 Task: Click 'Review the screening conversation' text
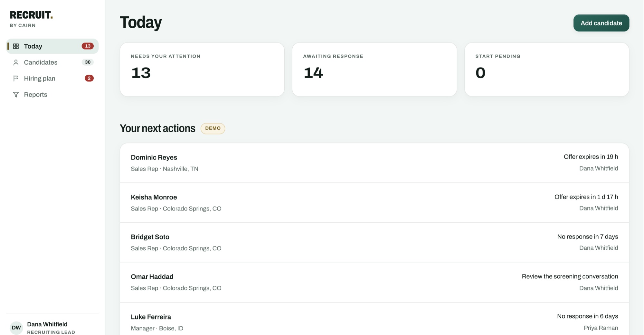pos(570,276)
